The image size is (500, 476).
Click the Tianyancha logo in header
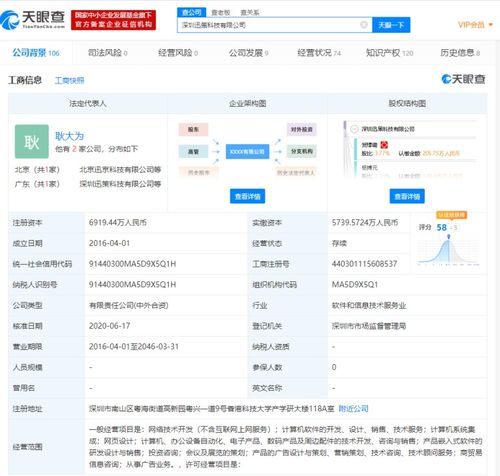33,20
